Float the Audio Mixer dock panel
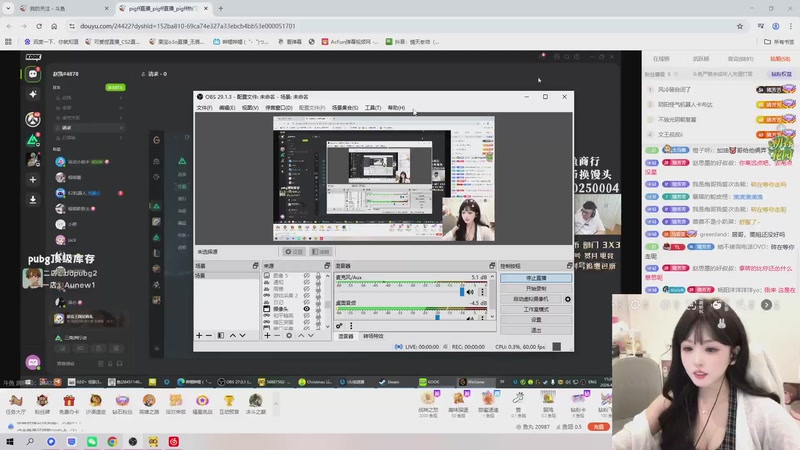Viewport: 800px width, 450px height. point(492,266)
